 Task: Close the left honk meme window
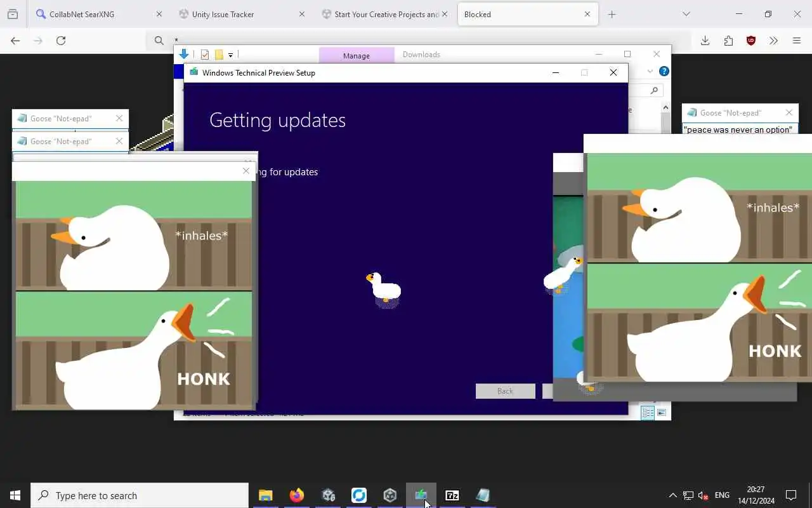click(x=246, y=171)
